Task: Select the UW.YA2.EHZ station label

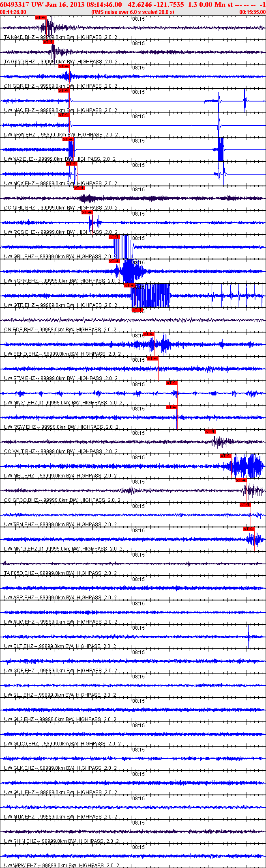Action: [x=60, y=159]
